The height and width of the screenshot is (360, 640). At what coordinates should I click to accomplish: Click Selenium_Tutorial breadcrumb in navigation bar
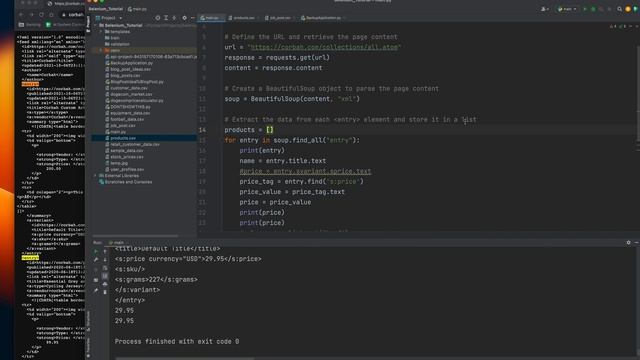106,9
